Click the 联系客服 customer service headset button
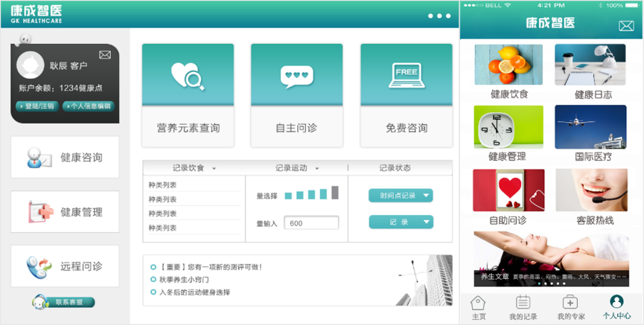644x325 pixels. [64, 302]
